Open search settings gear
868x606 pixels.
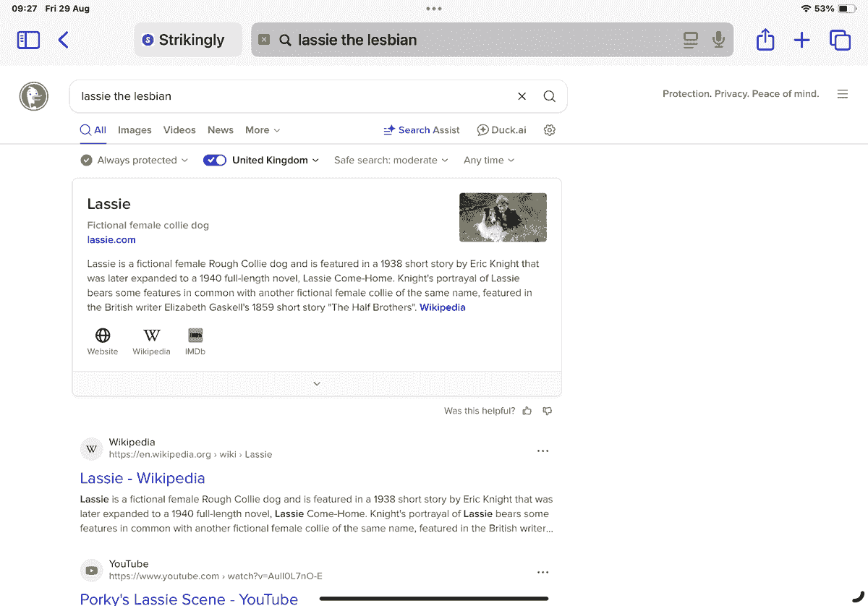[x=550, y=130]
